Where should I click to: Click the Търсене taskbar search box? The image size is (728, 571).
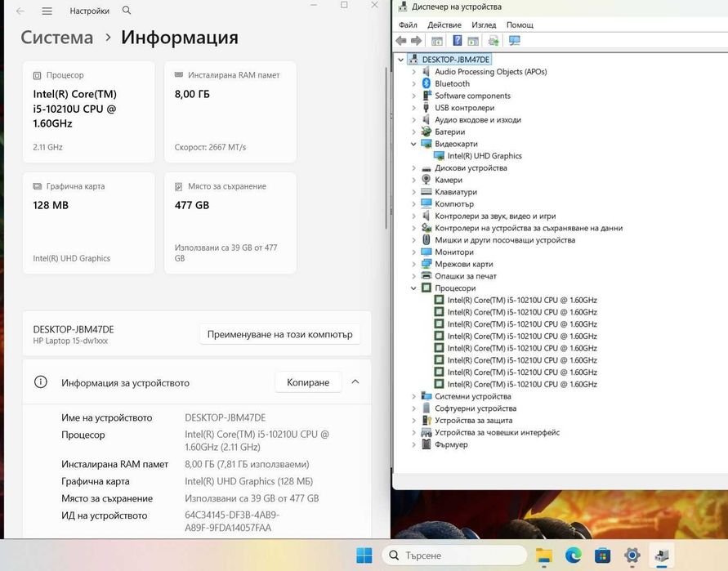click(x=454, y=555)
